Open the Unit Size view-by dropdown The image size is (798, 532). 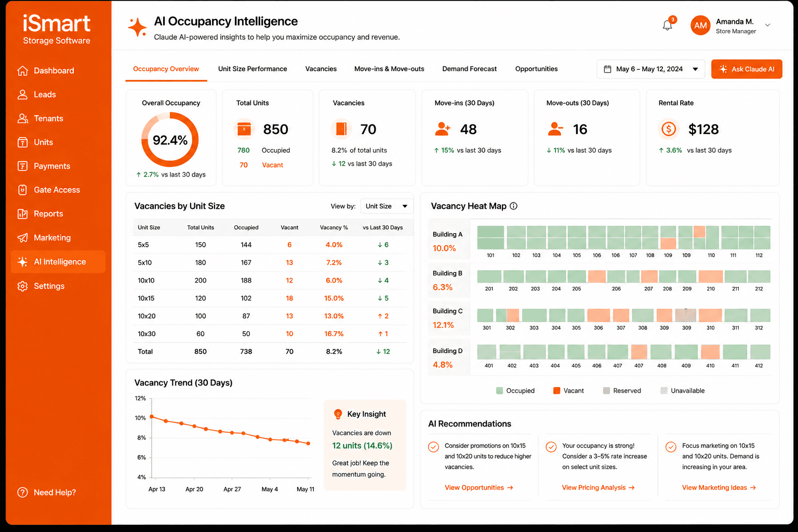387,206
